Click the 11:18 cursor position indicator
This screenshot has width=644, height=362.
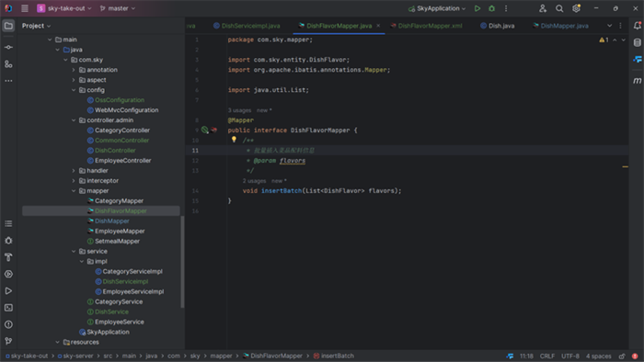[x=526, y=356]
